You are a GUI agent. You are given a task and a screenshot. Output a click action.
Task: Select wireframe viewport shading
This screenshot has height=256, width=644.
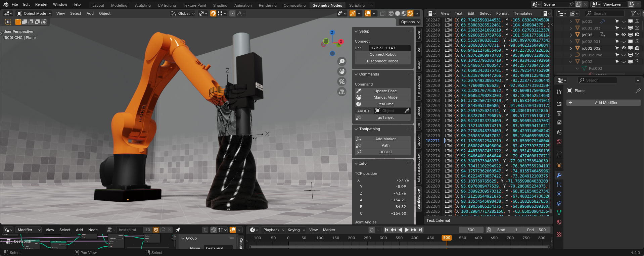tap(391, 13)
